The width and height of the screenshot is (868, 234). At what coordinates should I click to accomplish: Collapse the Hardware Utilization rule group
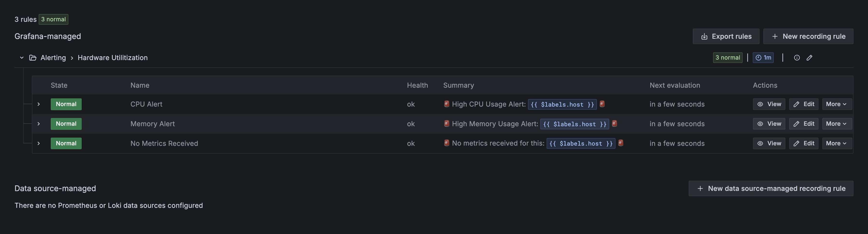(x=22, y=57)
